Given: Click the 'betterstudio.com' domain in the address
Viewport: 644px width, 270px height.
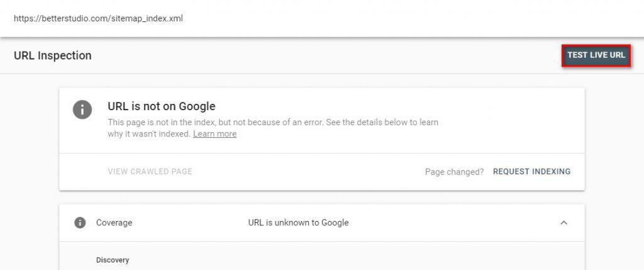Looking at the screenshot, I should click(77, 18).
